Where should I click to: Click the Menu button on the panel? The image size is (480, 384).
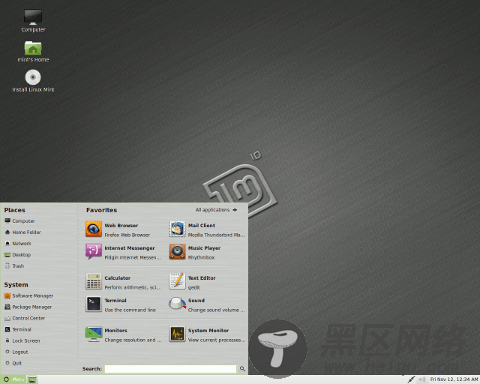13,379
